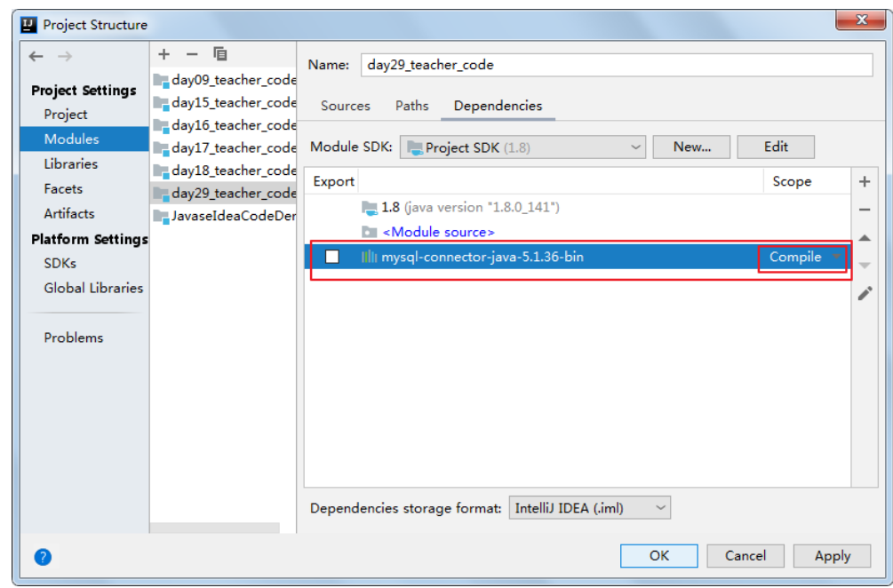Viewport: 893px width, 588px height.
Task: Edit dependency with the pencil icon
Action: pos(865,293)
